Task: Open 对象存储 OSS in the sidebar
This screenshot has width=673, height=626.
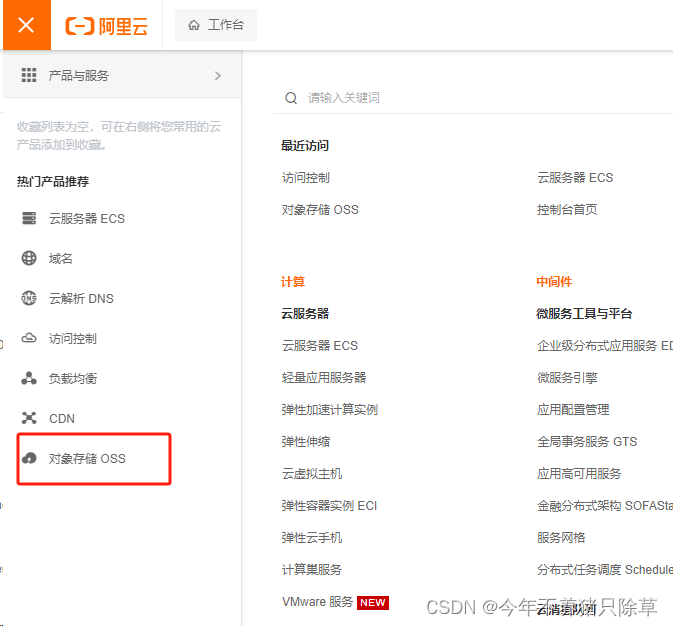Action: [x=87, y=459]
